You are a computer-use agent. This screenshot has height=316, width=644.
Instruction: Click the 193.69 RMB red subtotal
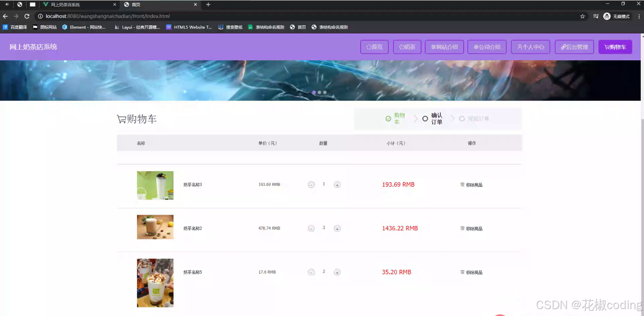[398, 185]
